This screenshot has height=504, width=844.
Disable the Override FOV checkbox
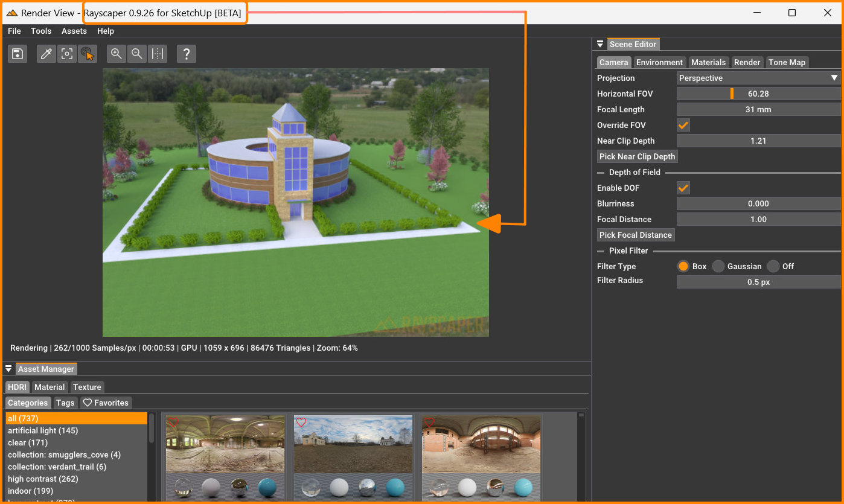[x=683, y=125]
